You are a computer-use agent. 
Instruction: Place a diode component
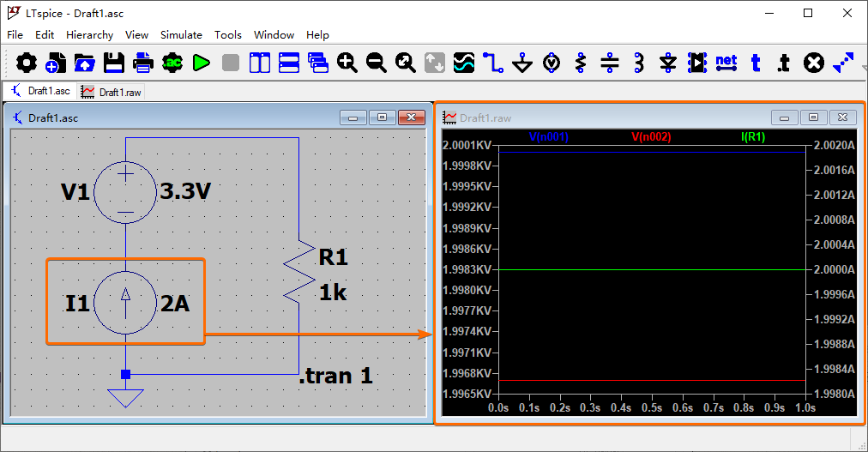point(668,63)
